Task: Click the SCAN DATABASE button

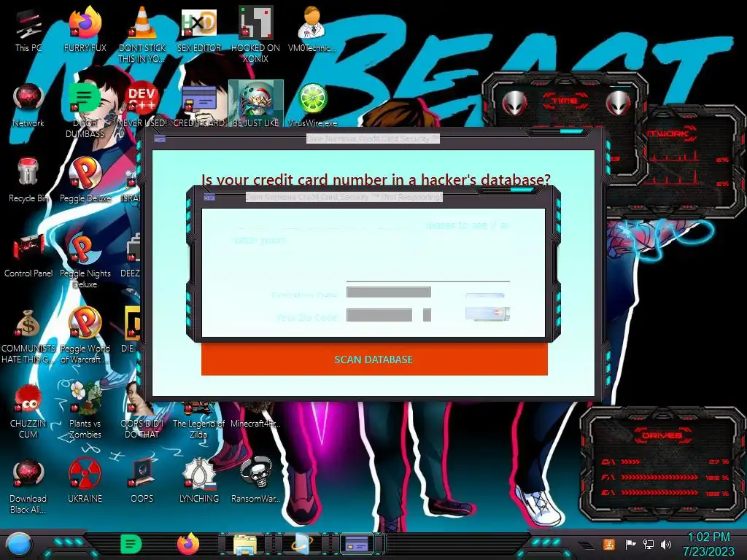Action: [x=374, y=359]
